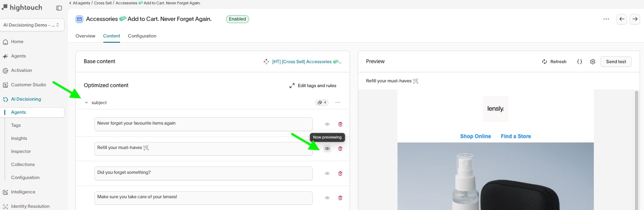This screenshot has width=644, height=210.
Task: Refresh the preview
Action: point(554,62)
